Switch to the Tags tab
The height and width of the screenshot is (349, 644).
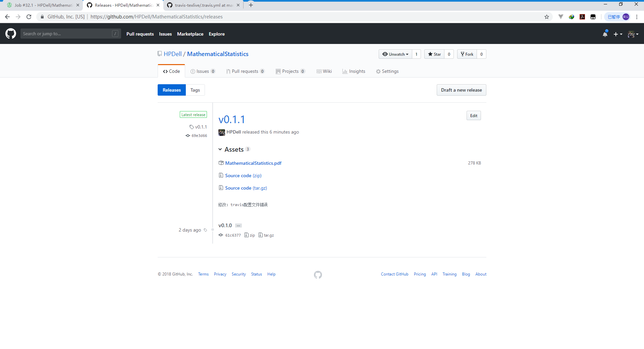[195, 90]
